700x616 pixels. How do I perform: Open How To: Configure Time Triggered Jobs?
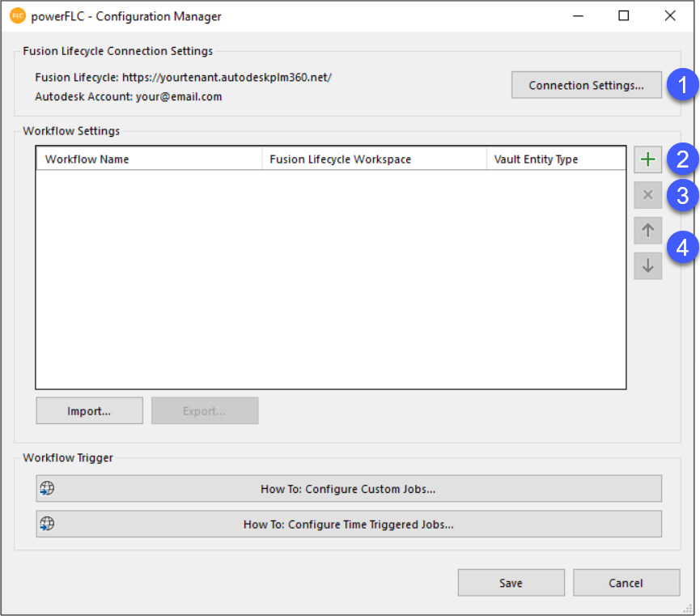click(348, 524)
